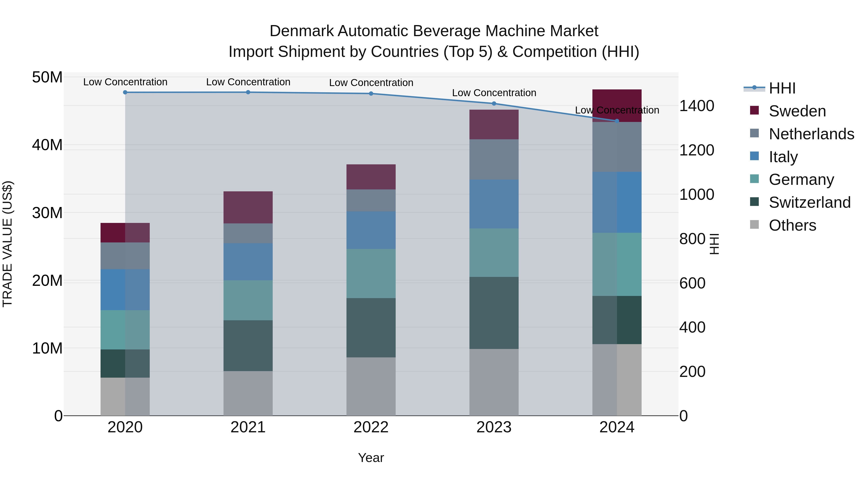Click the Italy color swatch in legend
Image resolution: width=868 pixels, height=488 pixels.
tap(754, 156)
